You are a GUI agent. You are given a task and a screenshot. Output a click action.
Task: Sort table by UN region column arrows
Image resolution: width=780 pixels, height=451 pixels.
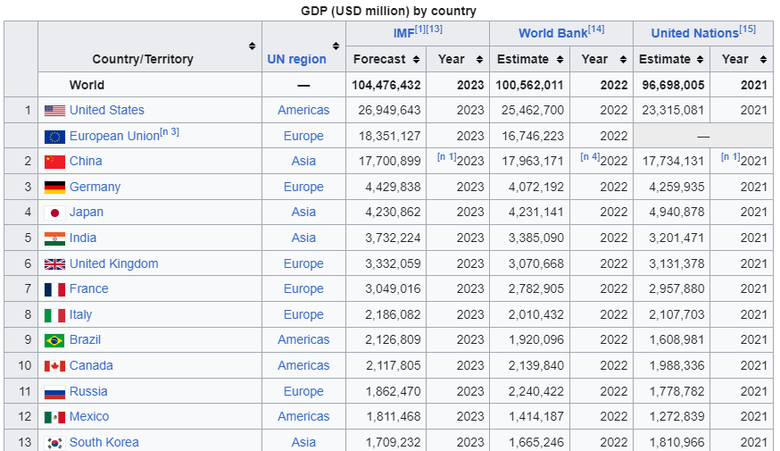click(x=336, y=46)
